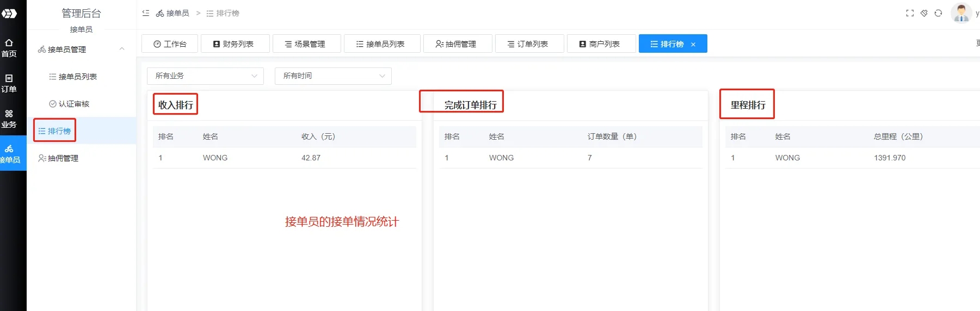
Task: Toggle fullscreen mode icon
Action: (910, 13)
